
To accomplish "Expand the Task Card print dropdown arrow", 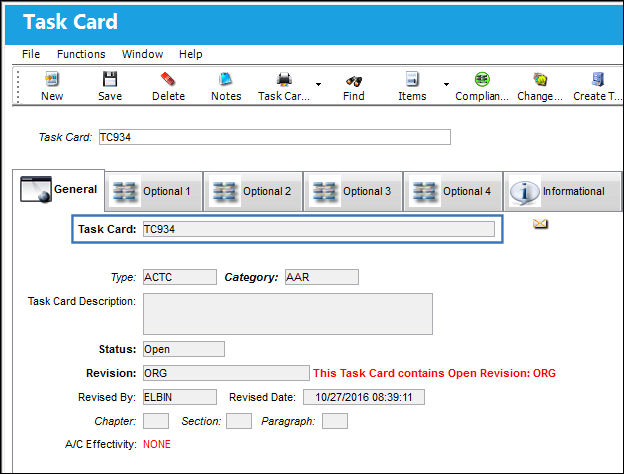I will [x=318, y=84].
